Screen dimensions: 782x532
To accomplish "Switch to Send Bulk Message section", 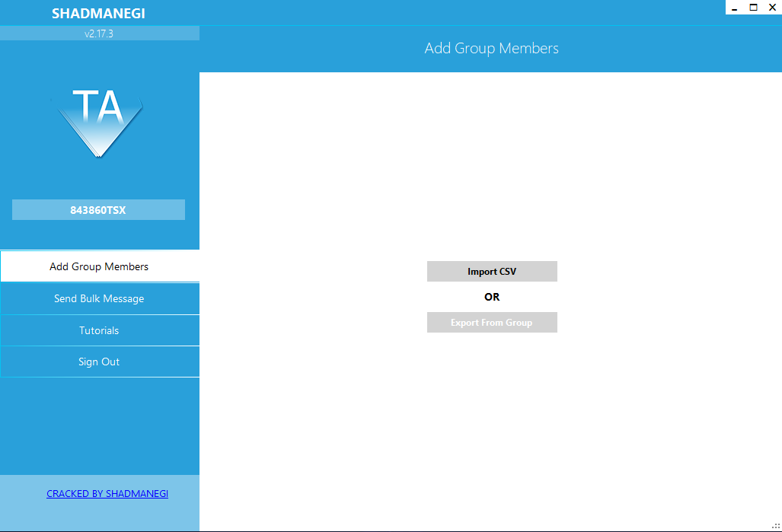I will (100, 298).
